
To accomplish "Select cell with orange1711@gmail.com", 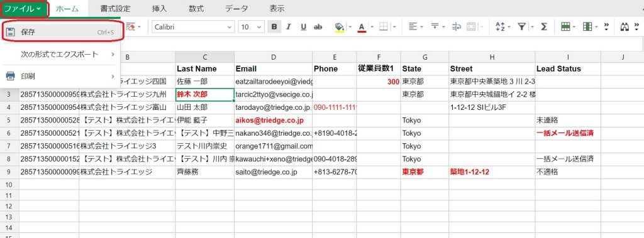I will 273,146.
